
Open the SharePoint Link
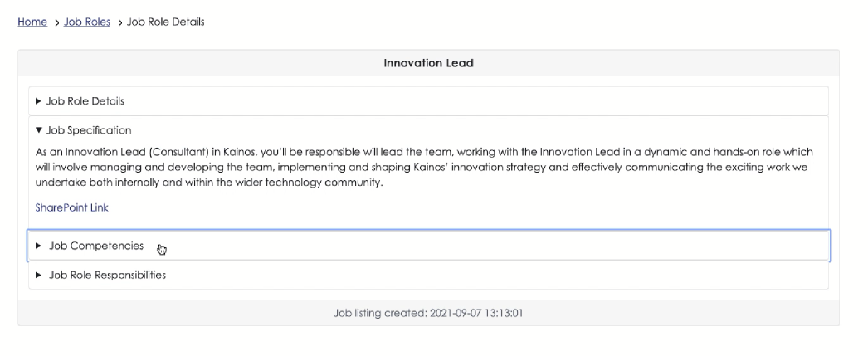click(x=72, y=207)
